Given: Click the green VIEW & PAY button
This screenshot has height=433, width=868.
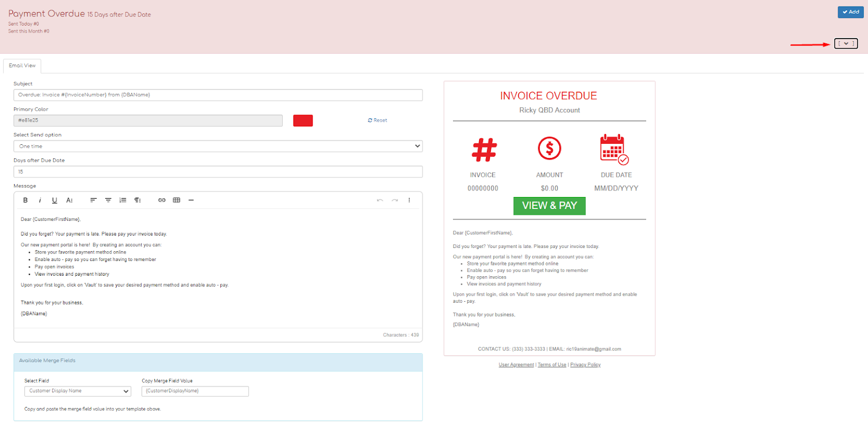Looking at the screenshot, I should click(x=550, y=206).
